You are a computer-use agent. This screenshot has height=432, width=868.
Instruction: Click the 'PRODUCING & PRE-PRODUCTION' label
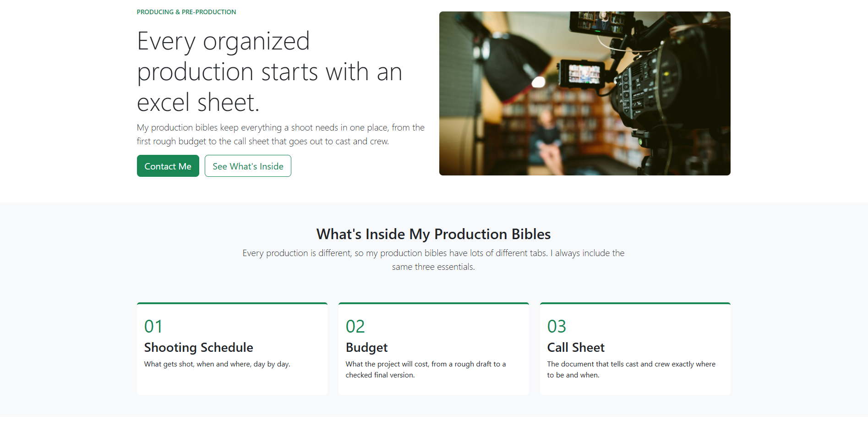[x=186, y=12]
